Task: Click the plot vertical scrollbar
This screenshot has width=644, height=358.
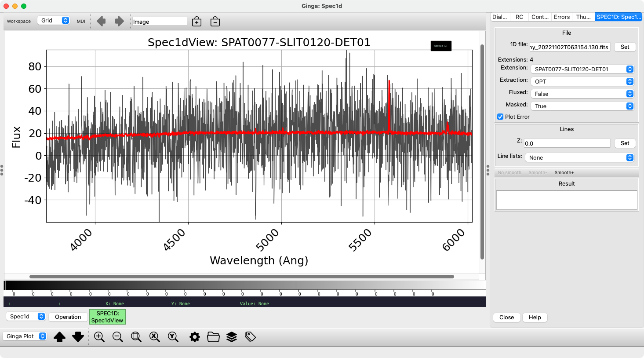Action: (x=482, y=152)
